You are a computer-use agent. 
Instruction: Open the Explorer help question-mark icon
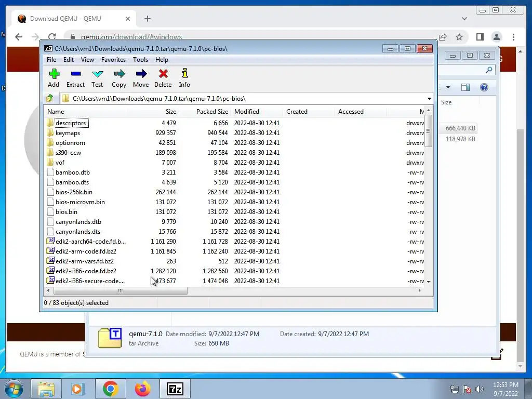pos(484,87)
